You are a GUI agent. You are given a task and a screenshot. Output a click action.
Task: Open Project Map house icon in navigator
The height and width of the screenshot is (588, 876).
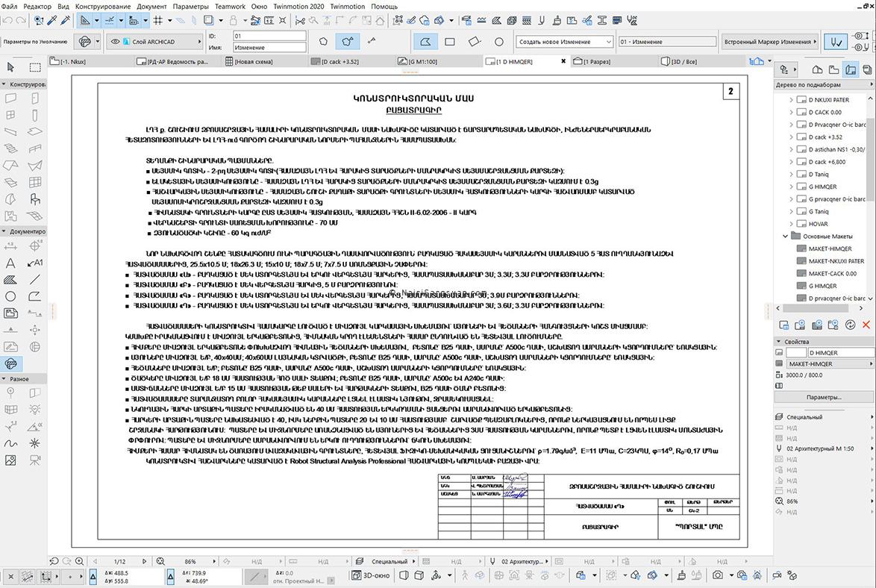(817, 70)
